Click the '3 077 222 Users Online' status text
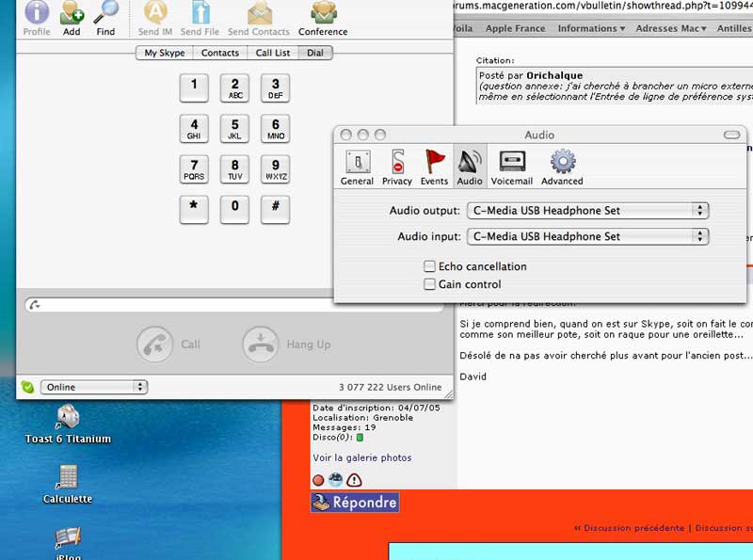753x560 pixels. pyautogui.click(x=390, y=387)
